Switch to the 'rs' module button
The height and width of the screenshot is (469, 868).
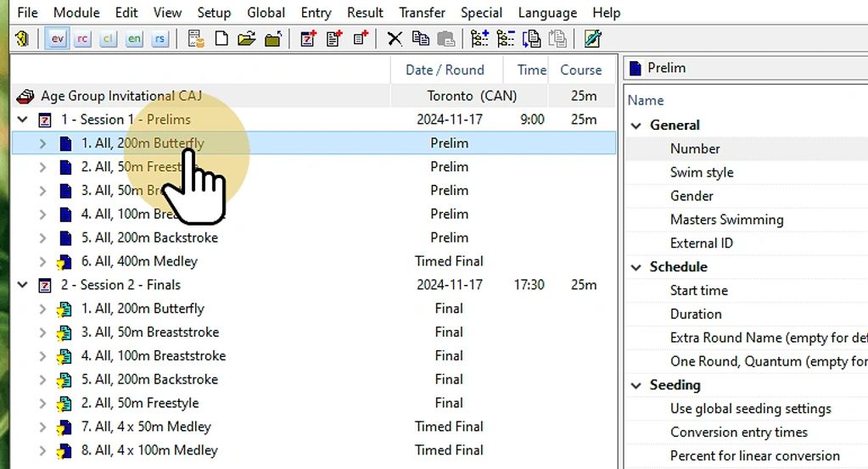pos(160,38)
